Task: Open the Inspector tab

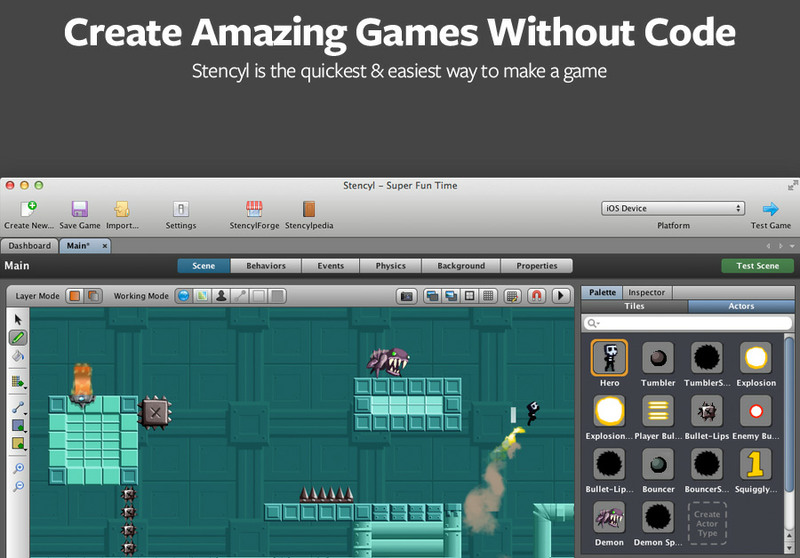Action: (646, 292)
